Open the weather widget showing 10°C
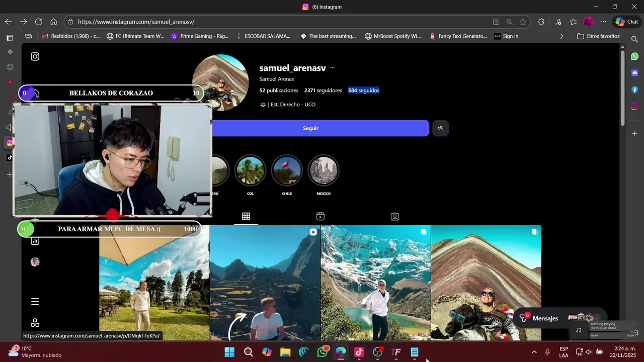 pyautogui.click(x=35, y=351)
